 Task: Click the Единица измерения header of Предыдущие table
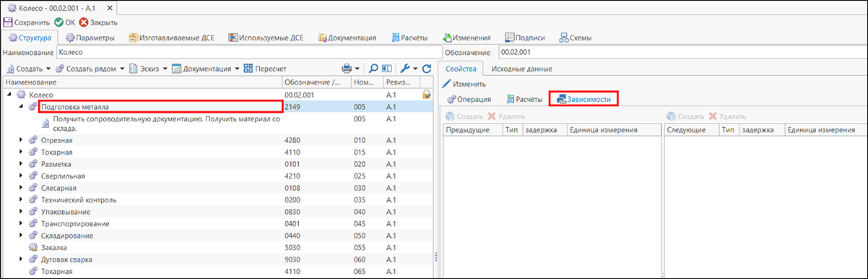click(612, 130)
